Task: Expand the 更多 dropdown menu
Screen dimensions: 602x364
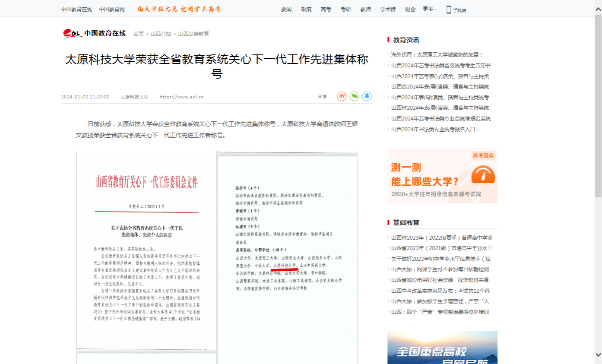Action: coord(430,9)
